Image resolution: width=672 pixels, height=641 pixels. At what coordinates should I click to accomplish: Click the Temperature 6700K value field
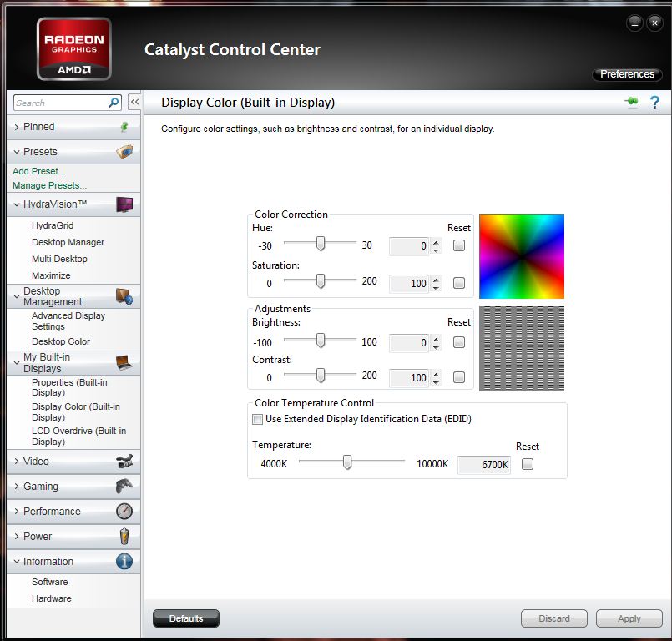coord(484,465)
